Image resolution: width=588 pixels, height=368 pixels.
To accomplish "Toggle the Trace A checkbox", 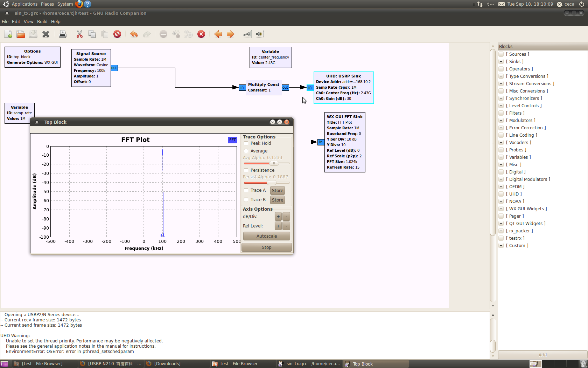I will tap(246, 190).
